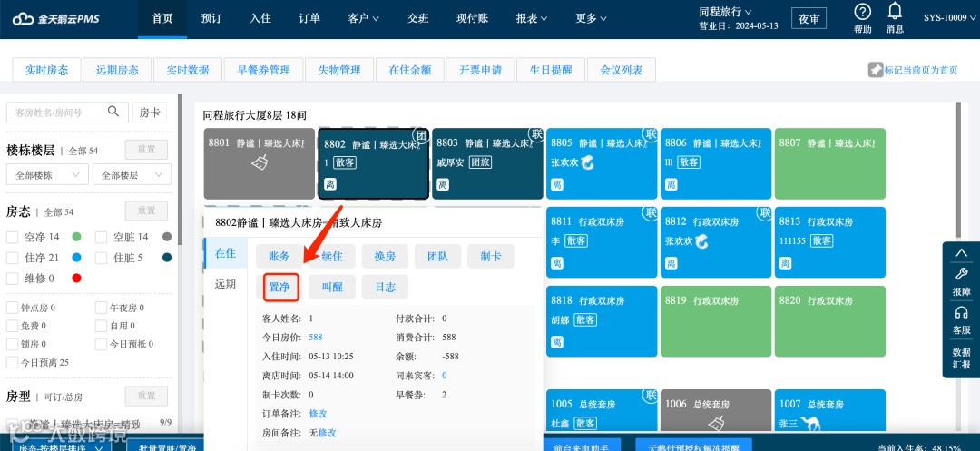Click the 置净 button
Viewport: 980px width, 451px height.
point(279,288)
